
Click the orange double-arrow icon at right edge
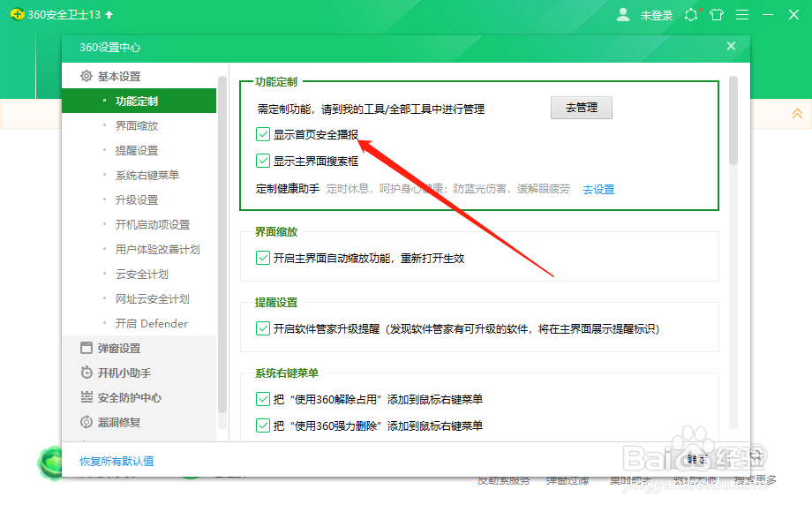pyautogui.click(x=798, y=114)
